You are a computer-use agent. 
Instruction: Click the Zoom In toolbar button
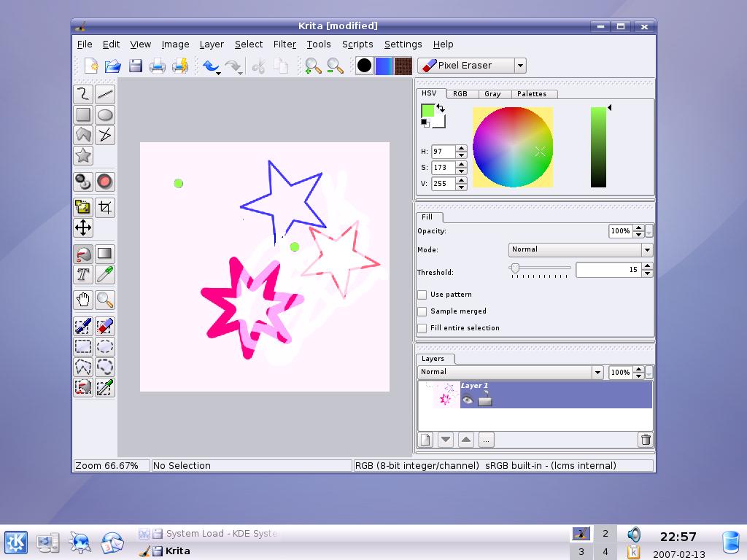click(313, 66)
